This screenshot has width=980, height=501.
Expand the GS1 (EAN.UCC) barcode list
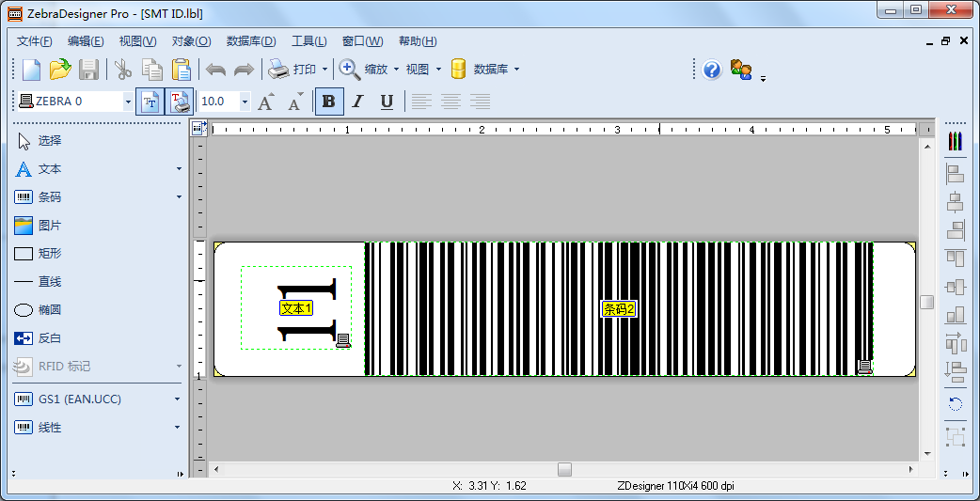pyautogui.click(x=178, y=399)
